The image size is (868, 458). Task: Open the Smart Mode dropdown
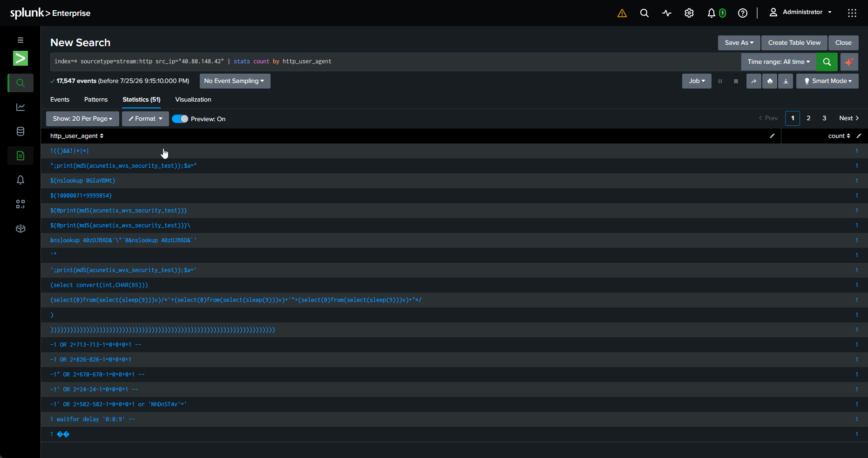(827, 81)
